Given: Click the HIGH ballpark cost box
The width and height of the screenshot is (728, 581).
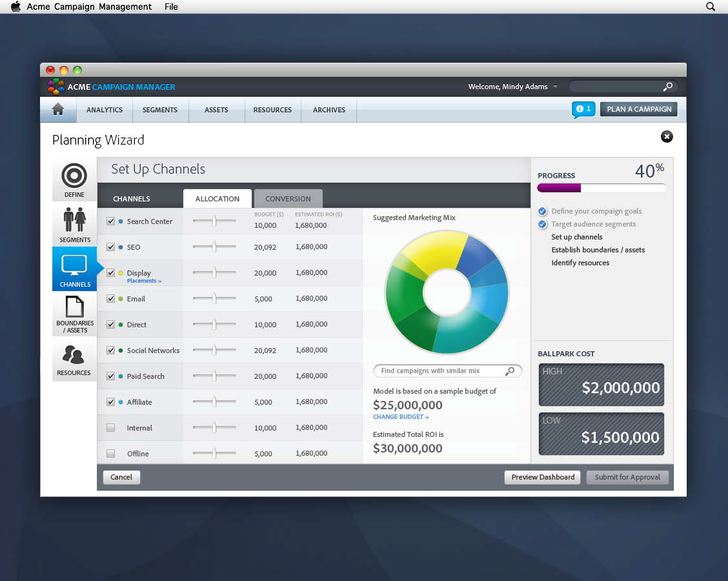Looking at the screenshot, I should 602,385.
